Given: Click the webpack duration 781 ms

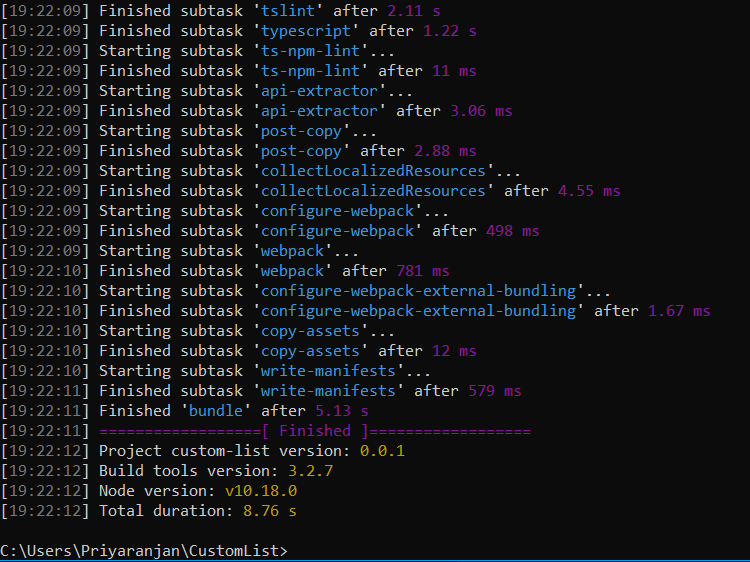Looking at the screenshot, I should (x=423, y=271).
